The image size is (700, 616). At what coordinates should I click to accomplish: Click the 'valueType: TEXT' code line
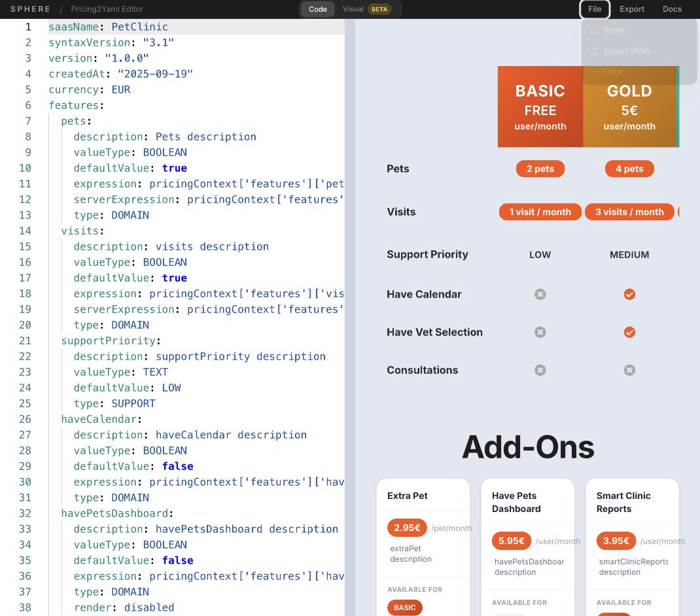[120, 372]
